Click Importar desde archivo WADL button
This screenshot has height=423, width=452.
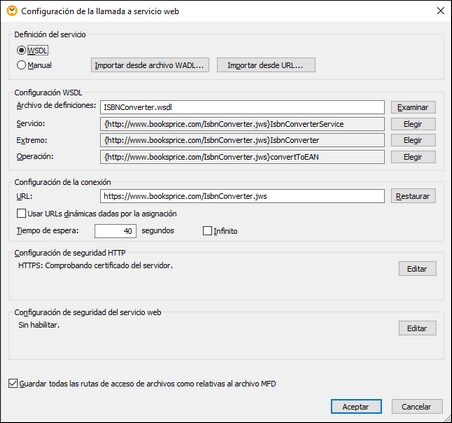[150, 65]
